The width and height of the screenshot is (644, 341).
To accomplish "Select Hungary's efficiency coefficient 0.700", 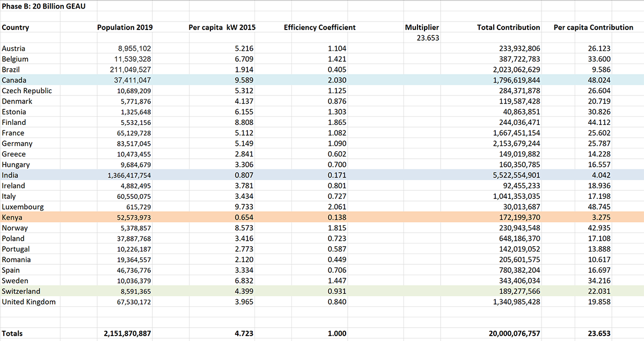I will (x=337, y=165).
